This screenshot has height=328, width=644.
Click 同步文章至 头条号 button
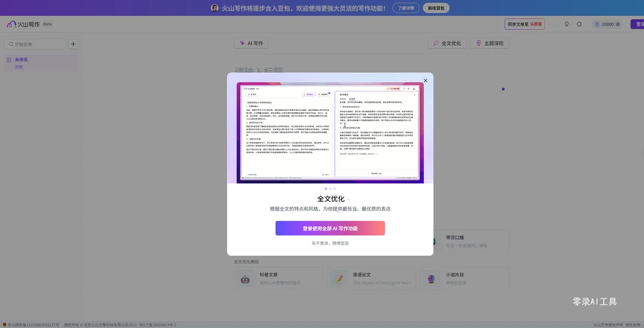tap(525, 24)
